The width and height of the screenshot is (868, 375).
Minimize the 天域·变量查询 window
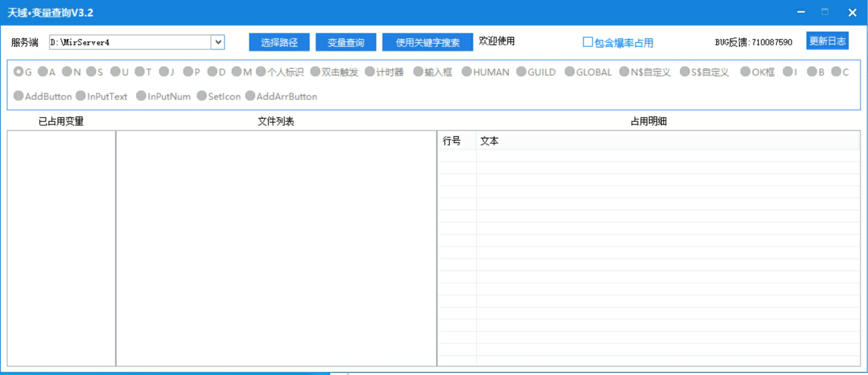[x=801, y=12]
